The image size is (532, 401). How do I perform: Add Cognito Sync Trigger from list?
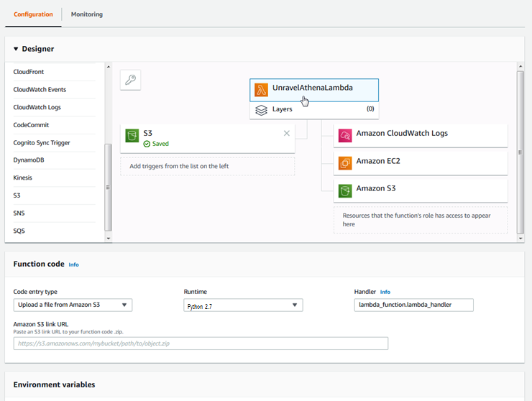tap(42, 143)
